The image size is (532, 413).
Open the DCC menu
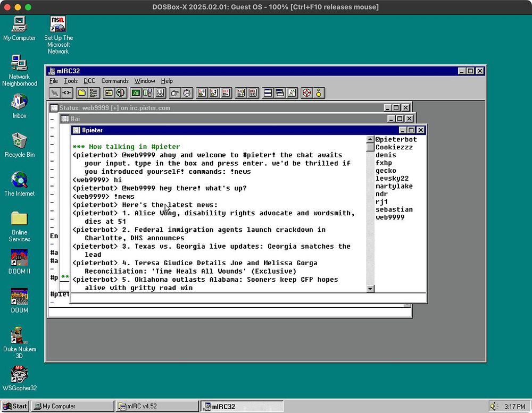pyautogui.click(x=89, y=81)
